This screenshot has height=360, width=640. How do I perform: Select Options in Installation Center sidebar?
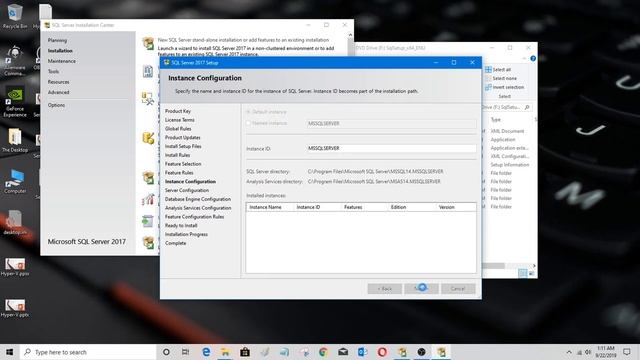(56, 105)
